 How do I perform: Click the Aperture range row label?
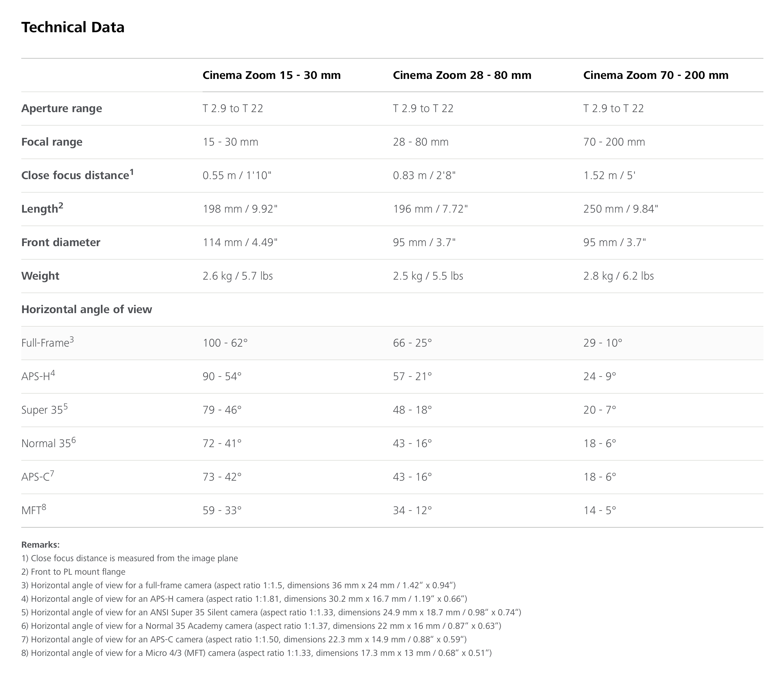(62, 109)
